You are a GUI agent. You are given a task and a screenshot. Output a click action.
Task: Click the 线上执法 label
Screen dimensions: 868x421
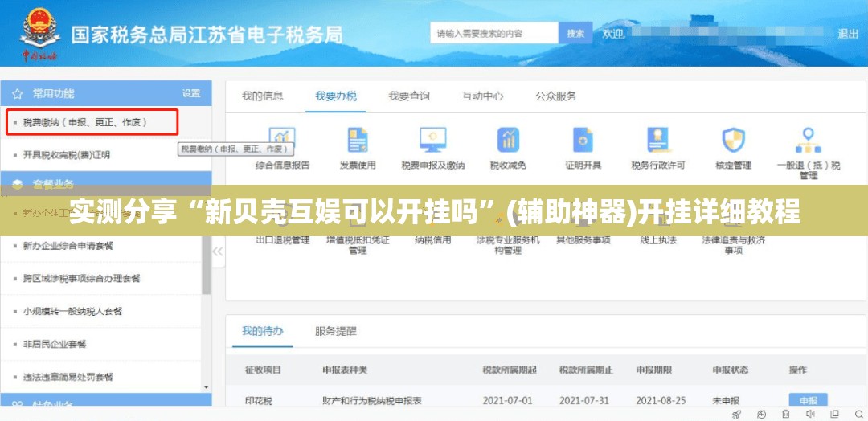tap(658, 240)
